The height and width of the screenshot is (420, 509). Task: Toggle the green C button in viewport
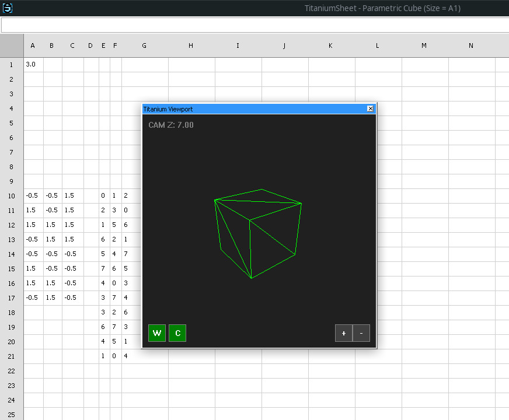pyautogui.click(x=177, y=333)
